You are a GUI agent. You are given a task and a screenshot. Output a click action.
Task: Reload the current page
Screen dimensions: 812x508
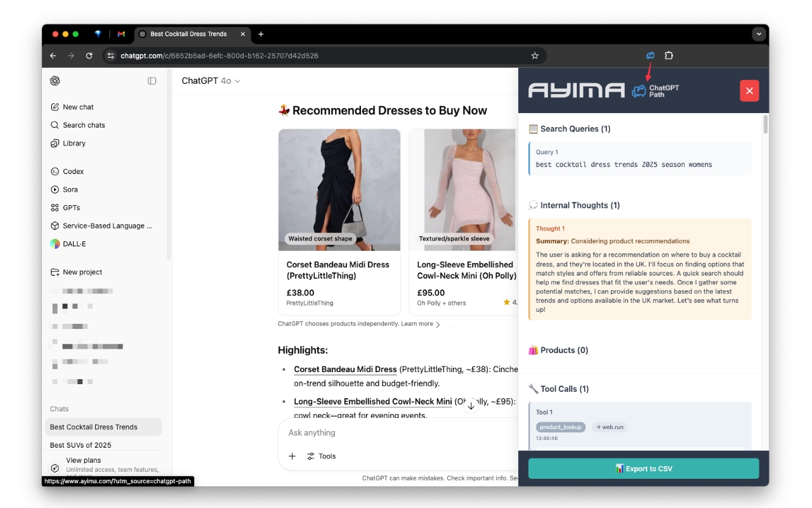pyautogui.click(x=89, y=56)
